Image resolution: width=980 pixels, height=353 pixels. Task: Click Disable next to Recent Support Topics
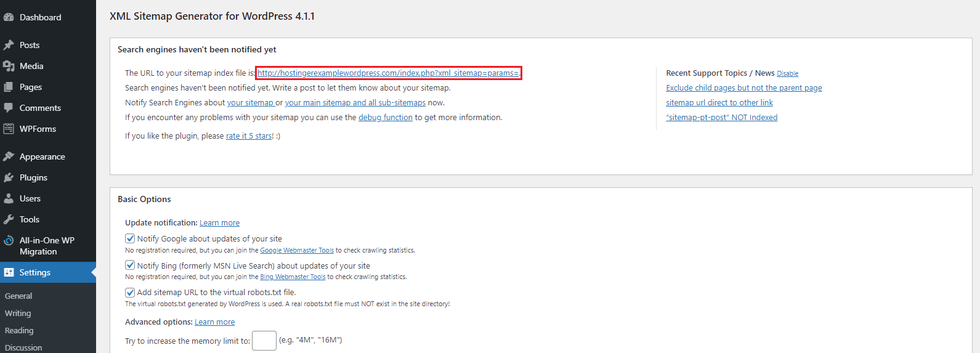tap(787, 73)
